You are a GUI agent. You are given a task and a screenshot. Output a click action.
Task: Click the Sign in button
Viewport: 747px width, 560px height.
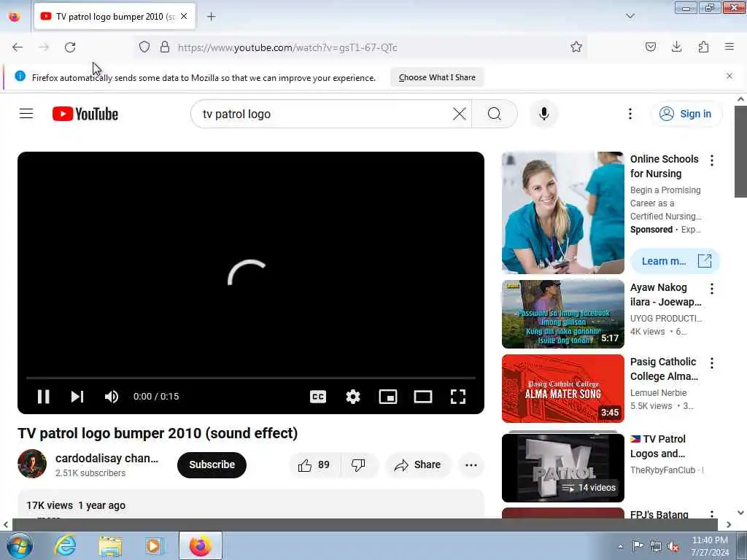(x=686, y=114)
